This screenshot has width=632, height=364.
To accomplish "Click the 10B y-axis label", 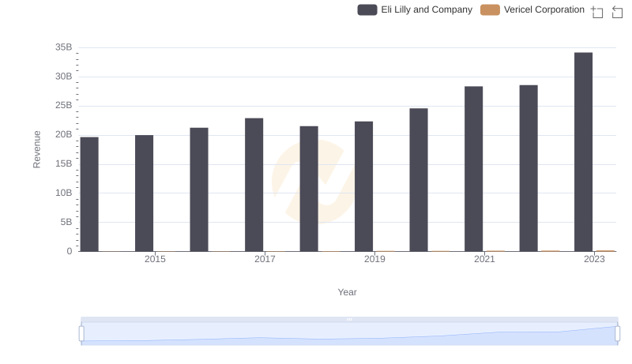I will [x=64, y=193].
